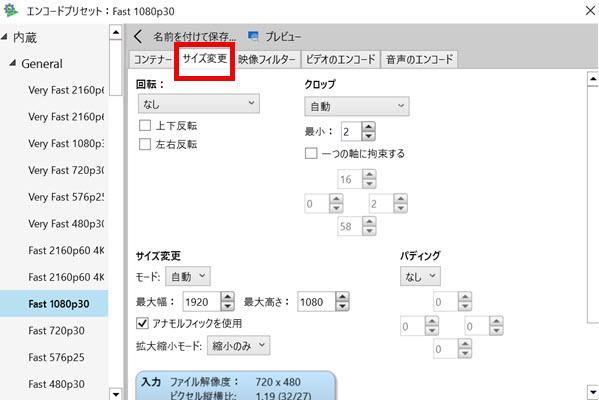Open the 拡大縮小モード dropdown
599x400 pixels.
pos(238,346)
